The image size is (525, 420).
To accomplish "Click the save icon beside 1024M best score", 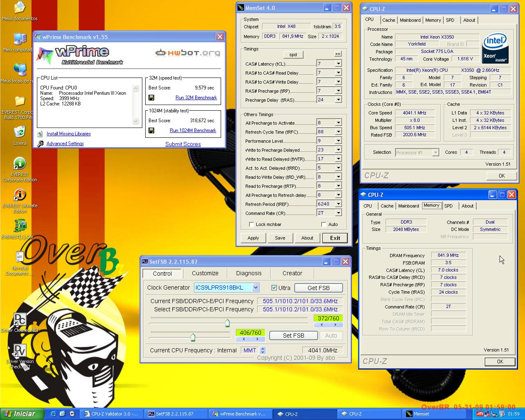I will pos(151,130).
